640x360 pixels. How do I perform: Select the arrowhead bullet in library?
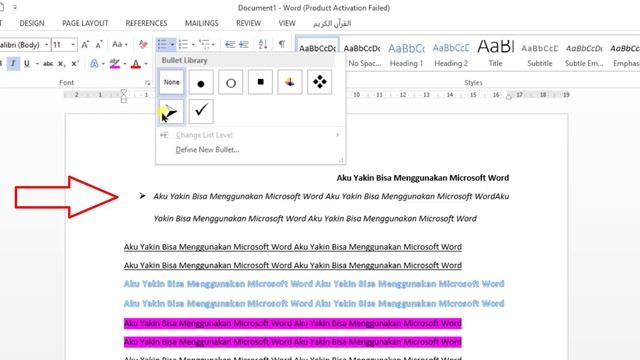171,111
